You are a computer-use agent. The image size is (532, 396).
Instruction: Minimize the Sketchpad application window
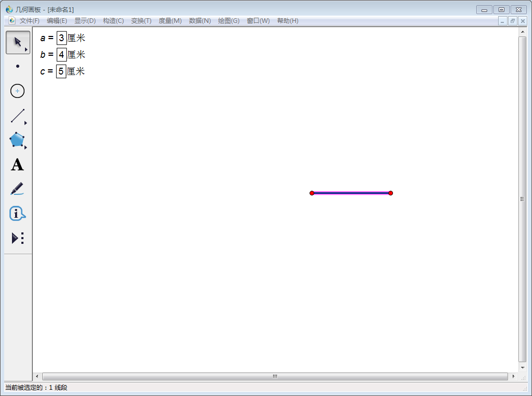click(x=484, y=10)
